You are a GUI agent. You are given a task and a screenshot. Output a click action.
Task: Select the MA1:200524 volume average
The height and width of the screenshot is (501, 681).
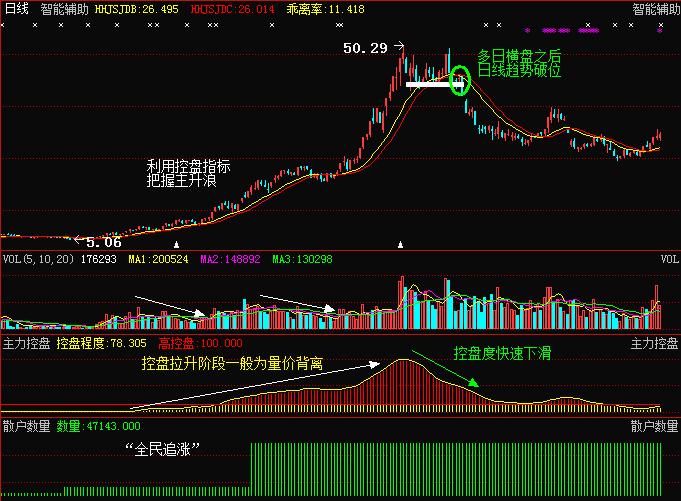coord(159,259)
